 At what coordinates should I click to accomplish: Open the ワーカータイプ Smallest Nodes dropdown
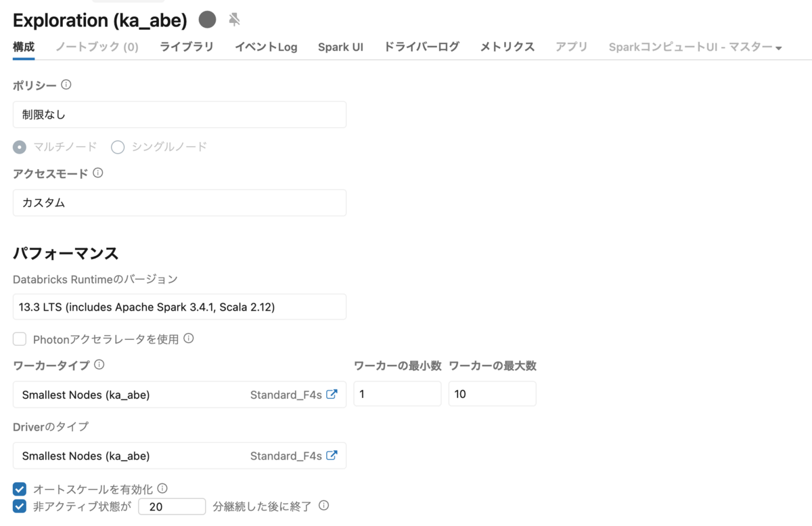coord(179,394)
